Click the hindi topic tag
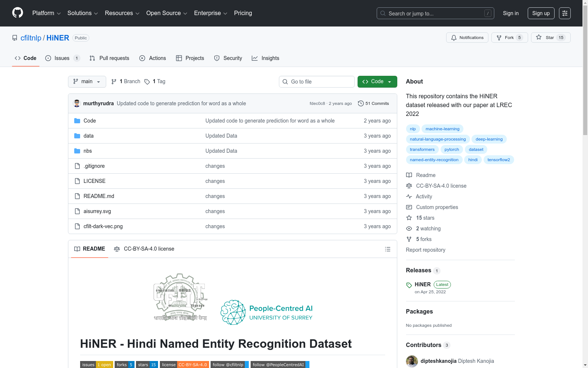The height and width of the screenshot is (368, 588). coord(473,160)
